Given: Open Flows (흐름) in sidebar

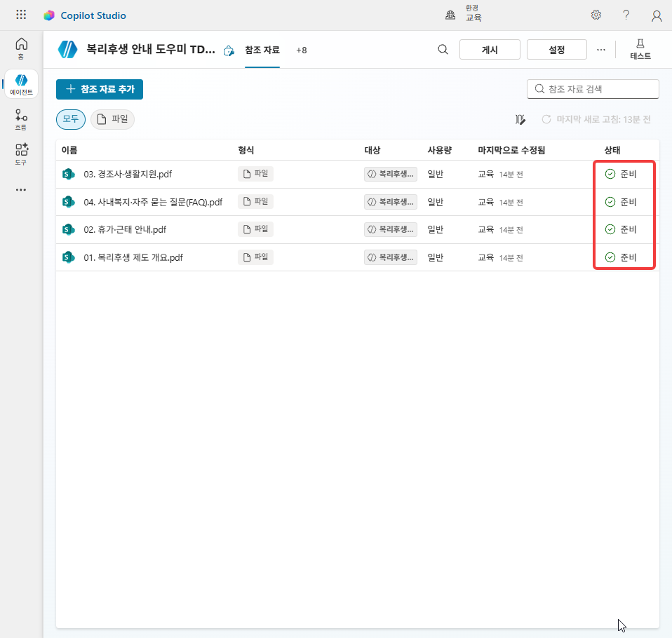Looking at the screenshot, I should pos(21,120).
